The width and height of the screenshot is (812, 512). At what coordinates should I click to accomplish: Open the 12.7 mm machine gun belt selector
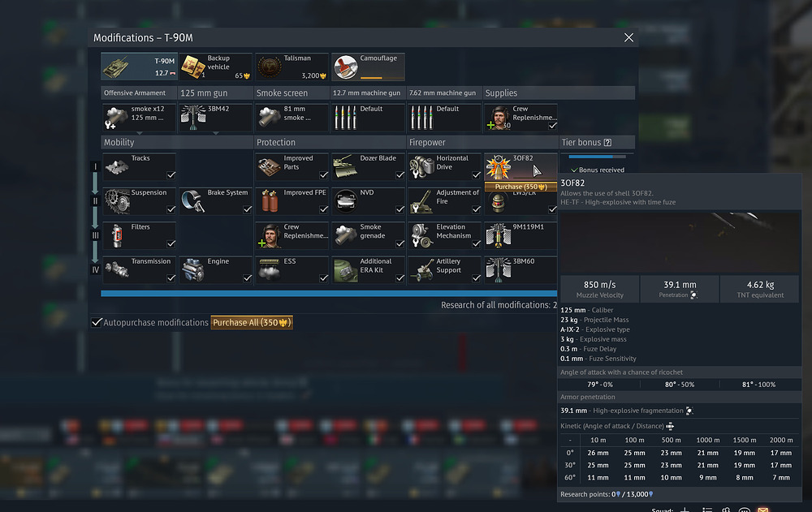point(367,118)
